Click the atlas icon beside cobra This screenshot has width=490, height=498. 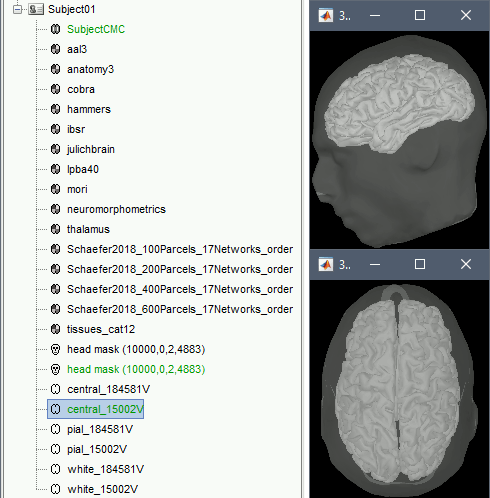coord(56,89)
